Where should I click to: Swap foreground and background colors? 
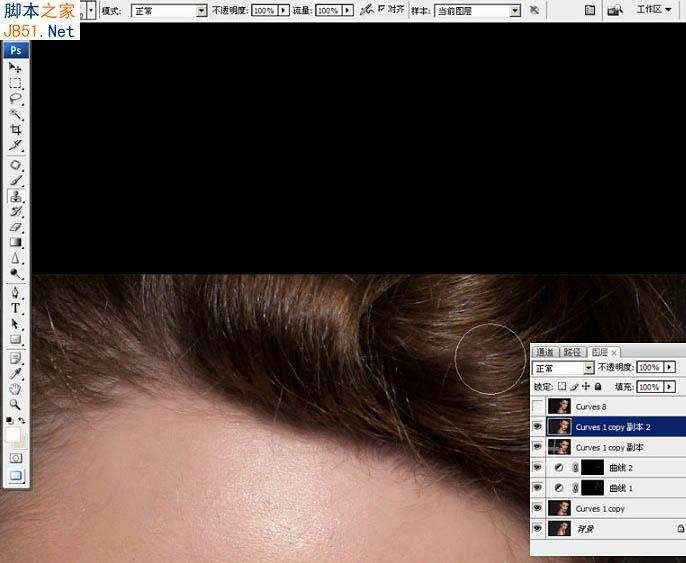point(21,420)
